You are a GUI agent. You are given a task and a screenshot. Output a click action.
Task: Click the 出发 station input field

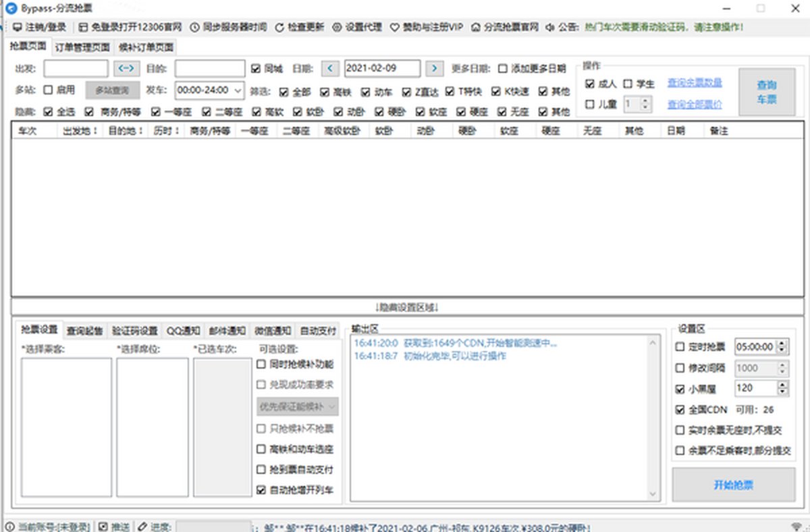(76, 68)
